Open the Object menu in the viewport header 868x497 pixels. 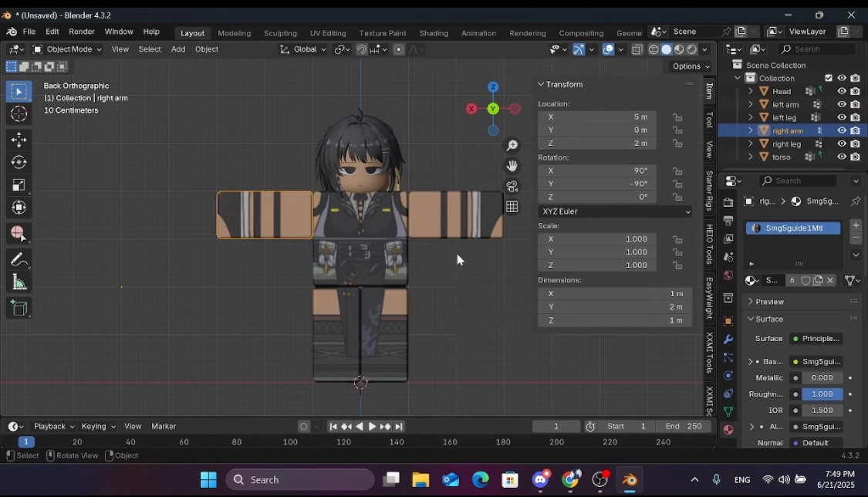tap(206, 49)
